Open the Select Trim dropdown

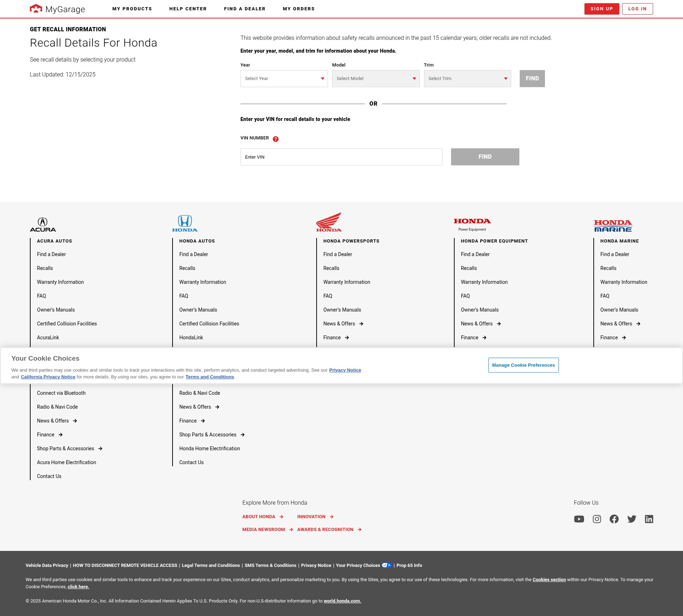tap(467, 79)
